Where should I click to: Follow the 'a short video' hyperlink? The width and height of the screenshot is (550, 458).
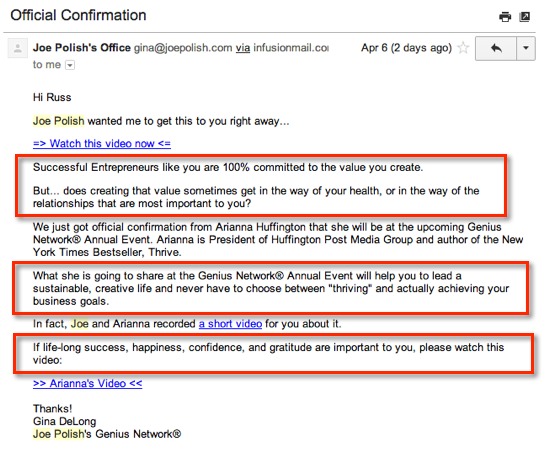point(230,324)
